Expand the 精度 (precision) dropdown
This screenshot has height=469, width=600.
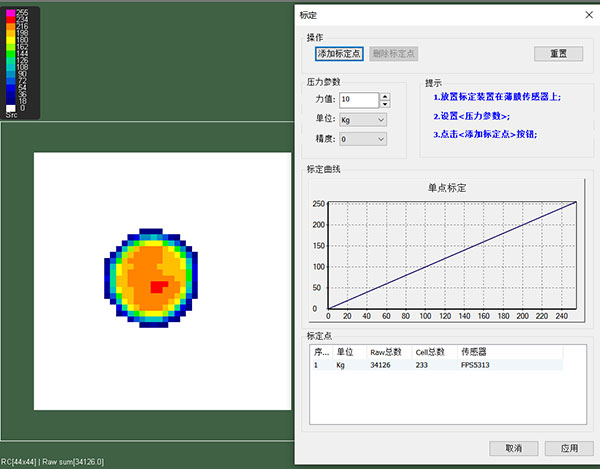coord(362,140)
